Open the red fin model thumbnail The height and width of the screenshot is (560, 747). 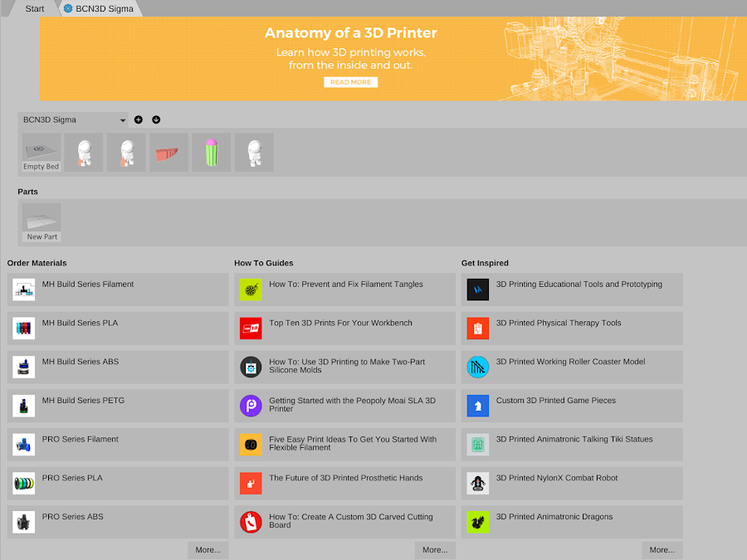[x=168, y=153]
